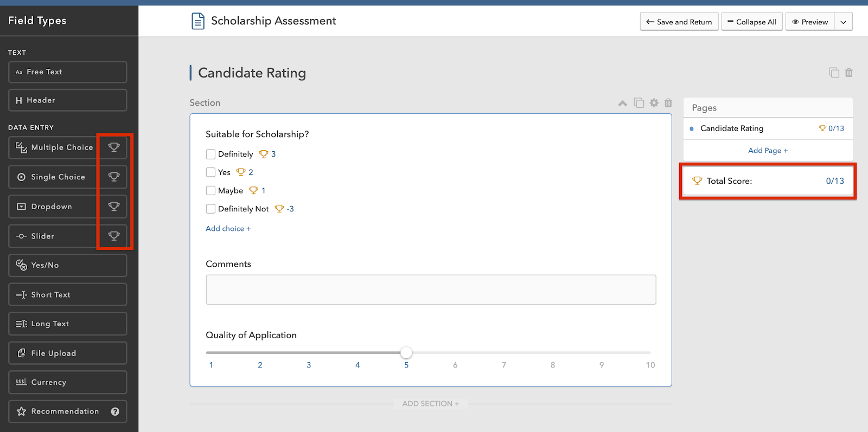Choose the Dropdown field type
Screen dimensions: 868x432
click(x=52, y=207)
